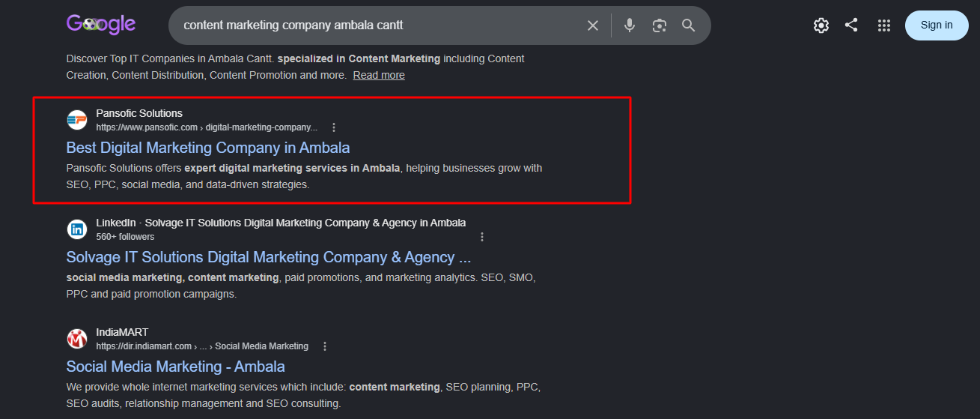Click the Pansofic Solutions favicon
This screenshot has height=419, width=980.
[77, 120]
